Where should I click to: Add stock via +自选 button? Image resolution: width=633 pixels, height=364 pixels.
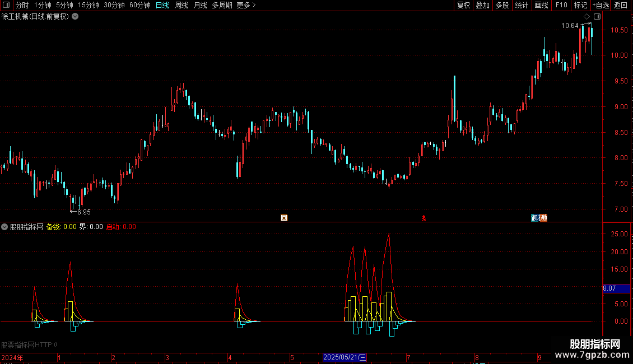pyautogui.click(x=601, y=5)
